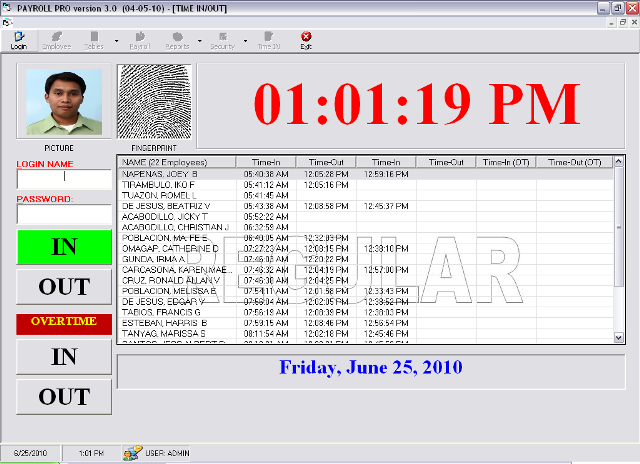Select the DE JESUS, EDGAR V row

[365, 302]
